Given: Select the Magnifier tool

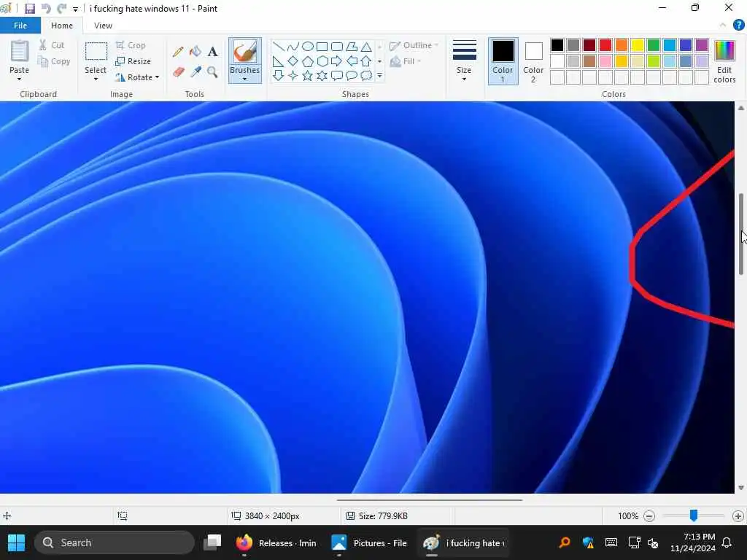Looking at the screenshot, I should tap(212, 72).
